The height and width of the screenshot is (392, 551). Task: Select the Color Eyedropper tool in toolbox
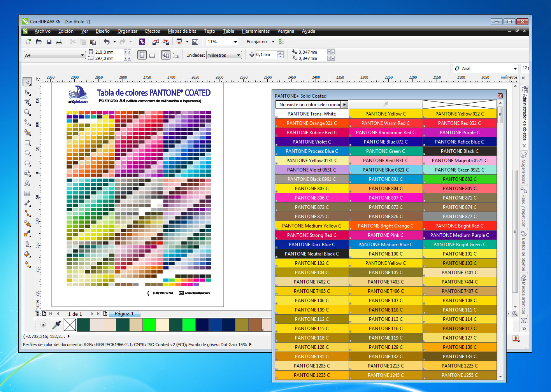[27, 234]
